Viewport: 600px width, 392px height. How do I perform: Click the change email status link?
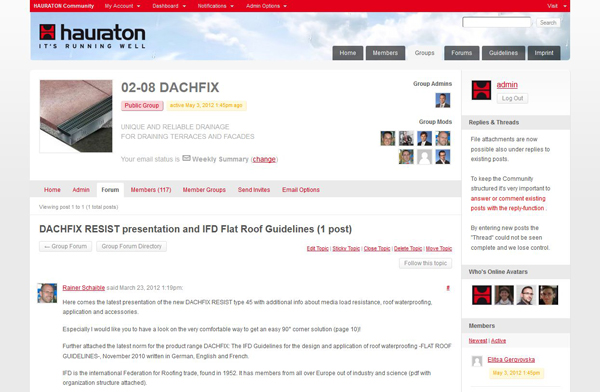coord(264,159)
